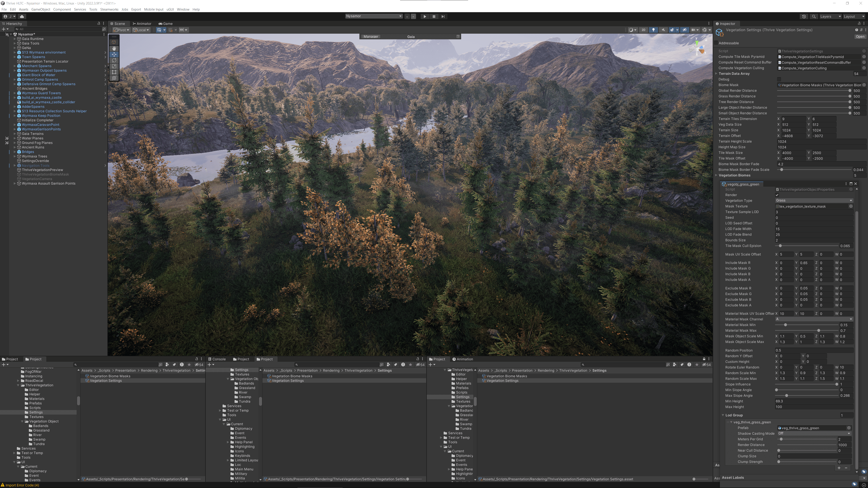Select the Rect transform tool
This screenshot has height=488, width=868.
(x=114, y=72)
